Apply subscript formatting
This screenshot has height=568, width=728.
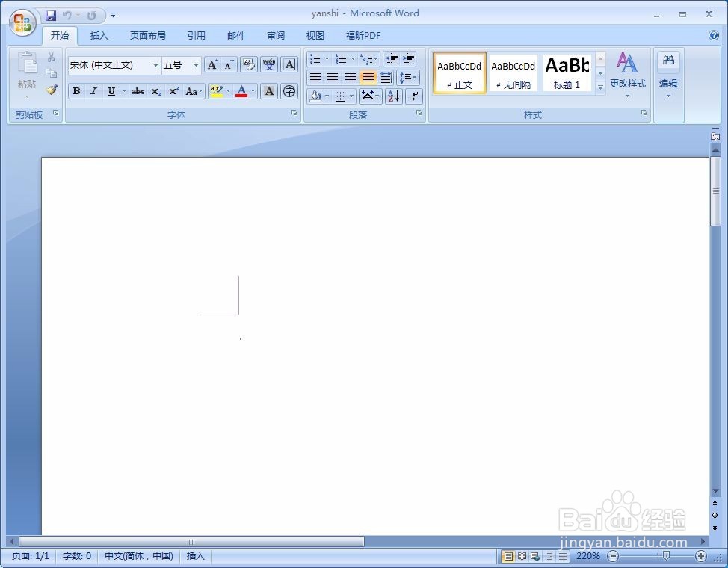pos(156,91)
